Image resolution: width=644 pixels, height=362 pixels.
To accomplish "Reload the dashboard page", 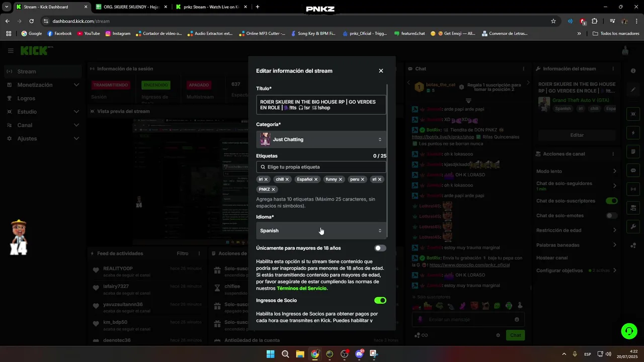I will [31, 21].
